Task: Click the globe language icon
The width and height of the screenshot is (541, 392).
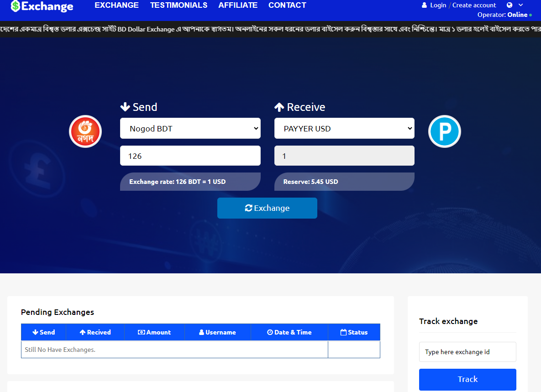Action: [509, 5]
